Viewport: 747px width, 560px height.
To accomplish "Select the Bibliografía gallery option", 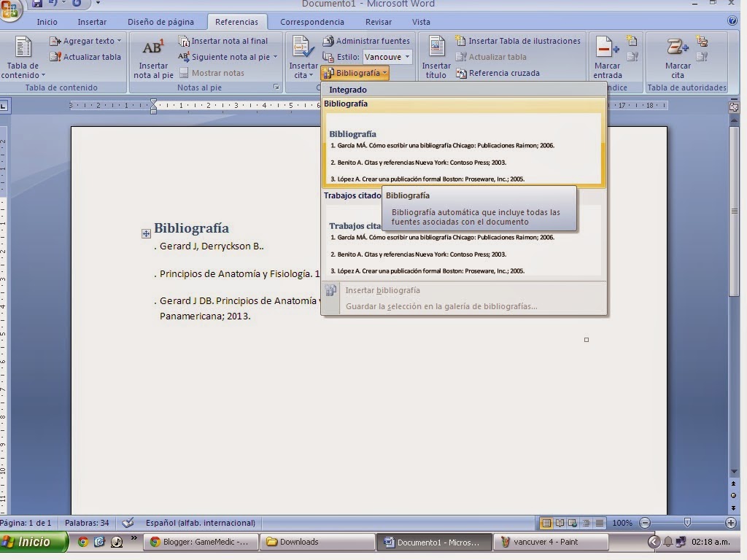I will pyautogui.click(x=463, y=142).
